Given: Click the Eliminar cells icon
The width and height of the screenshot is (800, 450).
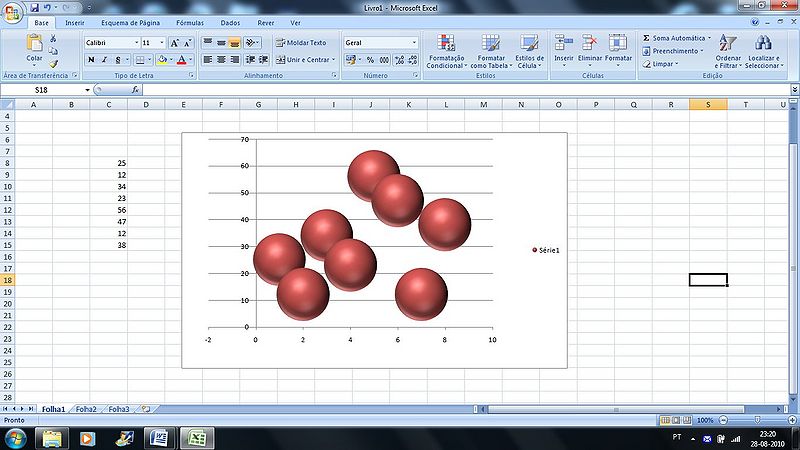Looking at the screenshot, I should click(590, 44).
